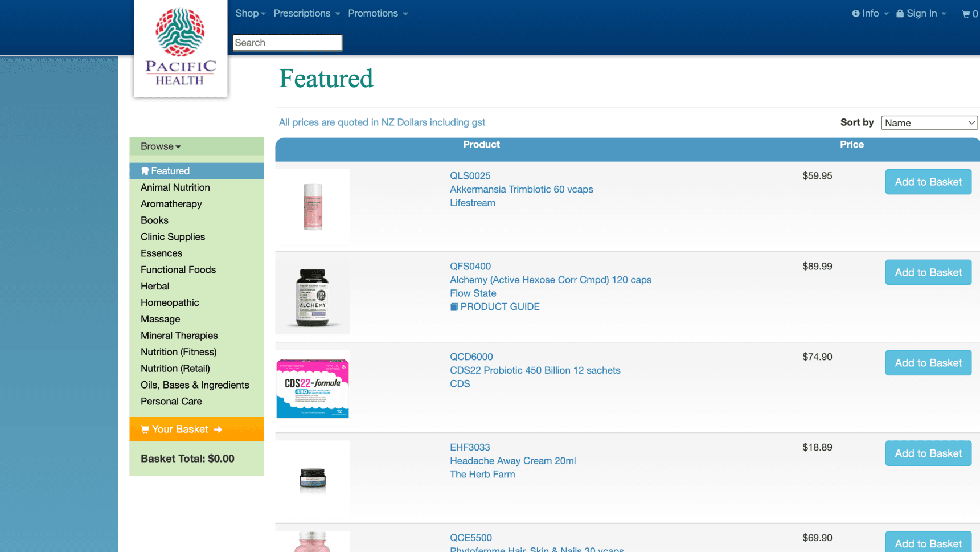
Task: Open Functional Foods category
Action: tap(178, 270)
